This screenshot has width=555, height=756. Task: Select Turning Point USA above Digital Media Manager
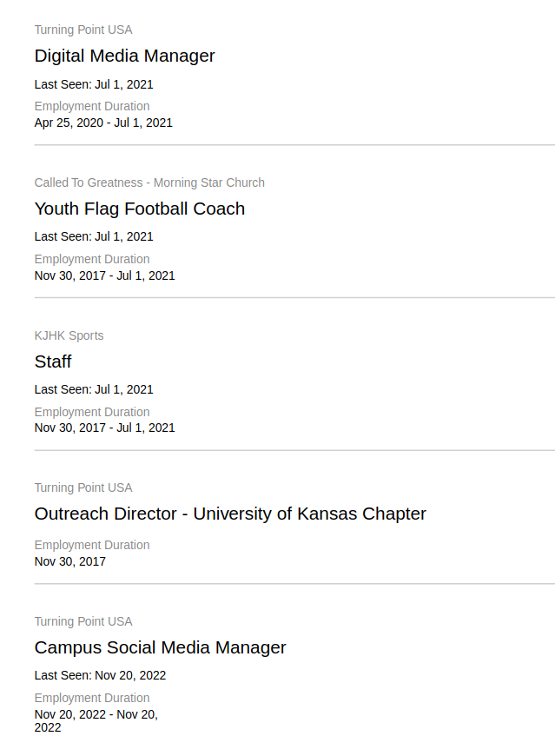[x=83, y=30]
